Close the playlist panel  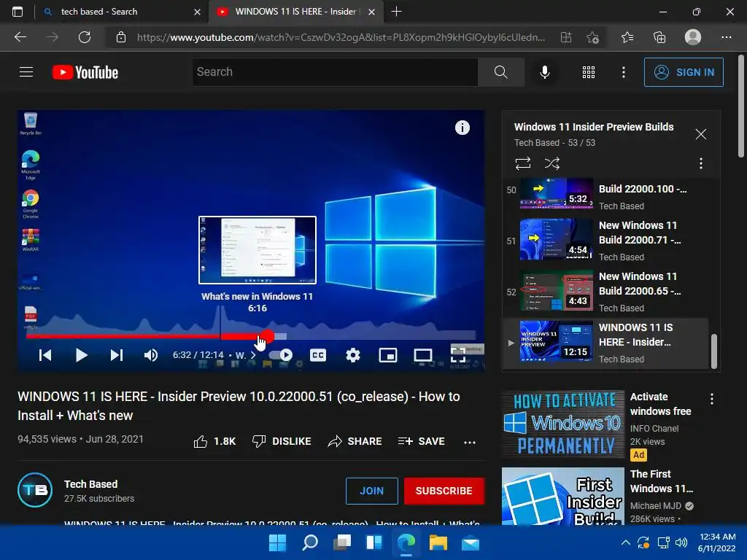700,134
